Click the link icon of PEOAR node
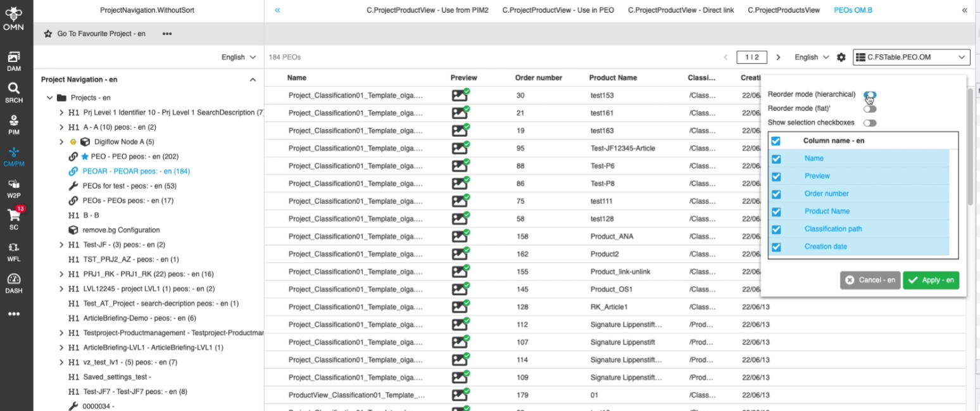The height and width of the screenshot is (411, 980). pos(73,171)
